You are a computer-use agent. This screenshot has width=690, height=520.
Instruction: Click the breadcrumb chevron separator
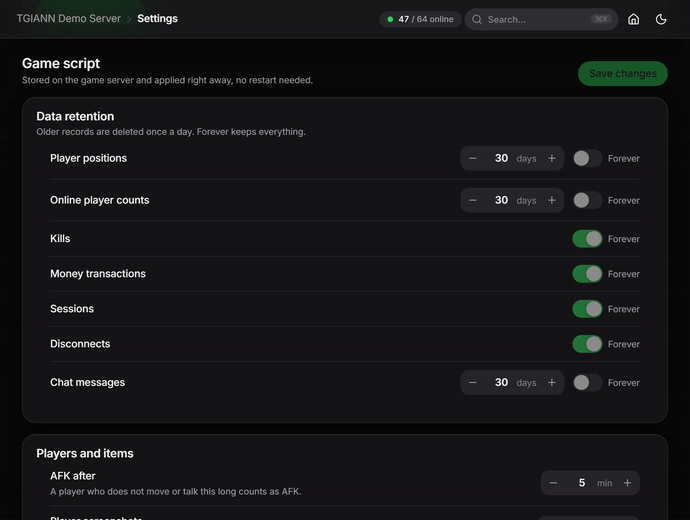pyautogui.click(x=129, y=19)
